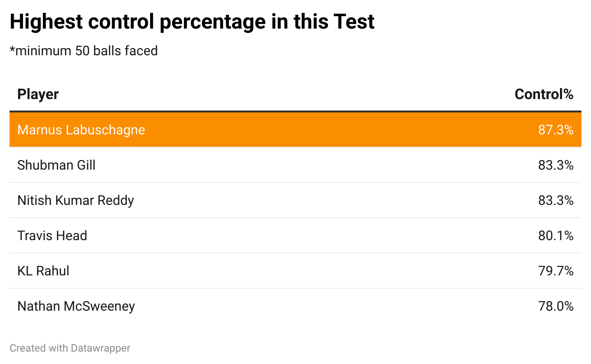Select the Nathan McSweeney name cell
The height and width of the screenshot is (364, 591).
tap(76, 306)
